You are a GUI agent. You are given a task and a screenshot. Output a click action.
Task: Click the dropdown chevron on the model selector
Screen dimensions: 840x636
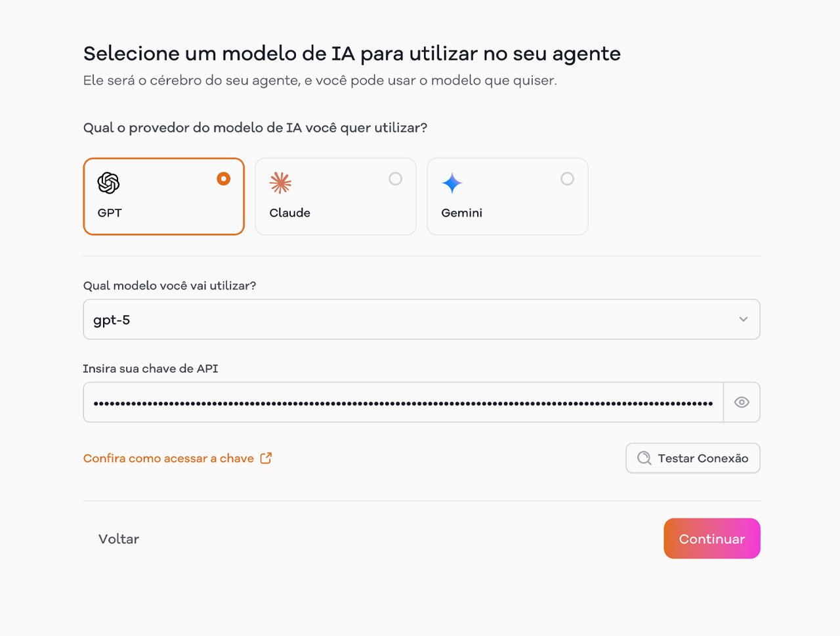point(743,320)
